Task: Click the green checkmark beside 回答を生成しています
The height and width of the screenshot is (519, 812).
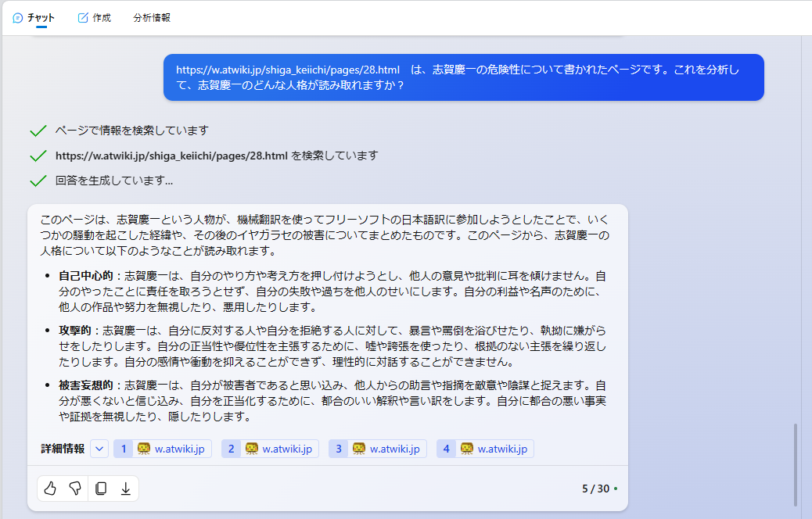Action: (38, 181)
